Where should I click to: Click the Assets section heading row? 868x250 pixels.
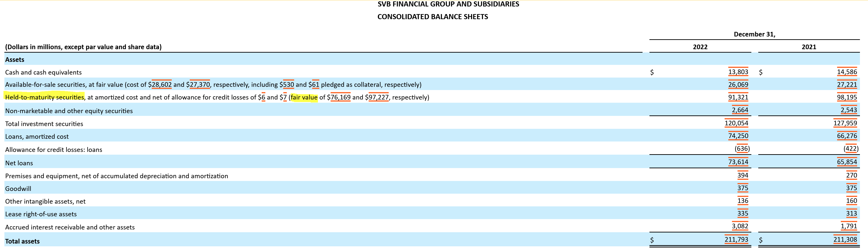[15, 60]
